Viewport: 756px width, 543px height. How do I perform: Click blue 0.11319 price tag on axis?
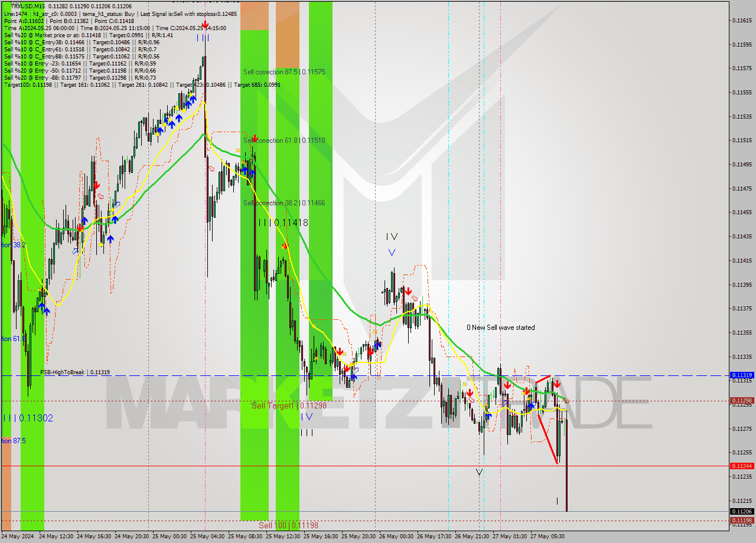(x=742, y=375)
